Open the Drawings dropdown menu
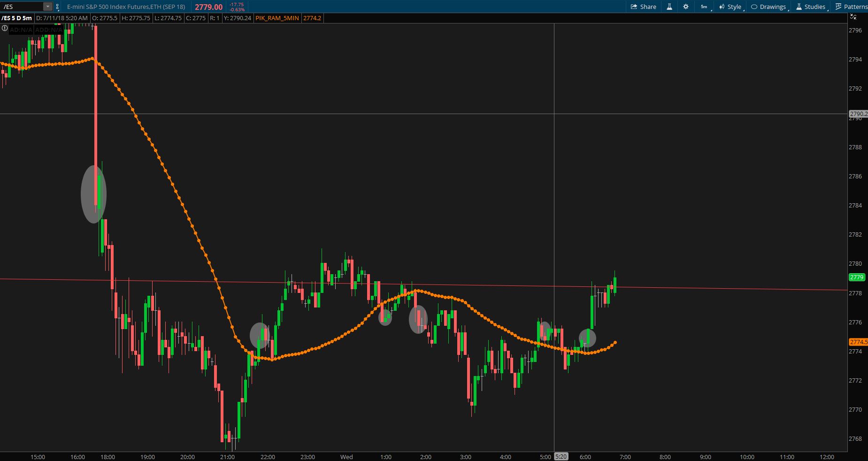The image size is (868, 461). click(770, 7)
